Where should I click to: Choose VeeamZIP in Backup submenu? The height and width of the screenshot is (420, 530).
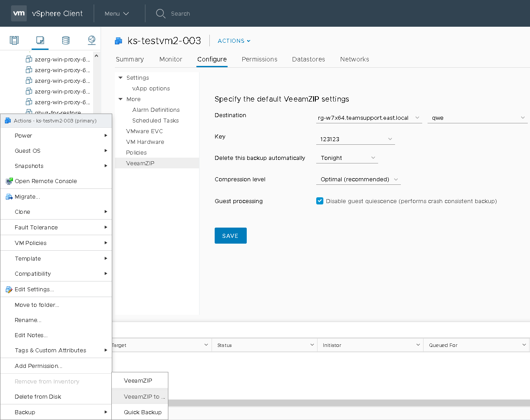click(140, 380)
